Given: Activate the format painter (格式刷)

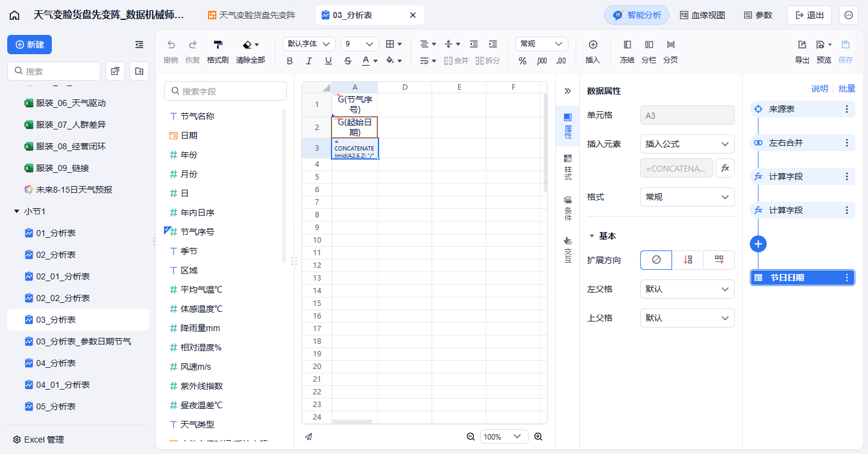Looking at the screenshot, I should tap(218, 52).
